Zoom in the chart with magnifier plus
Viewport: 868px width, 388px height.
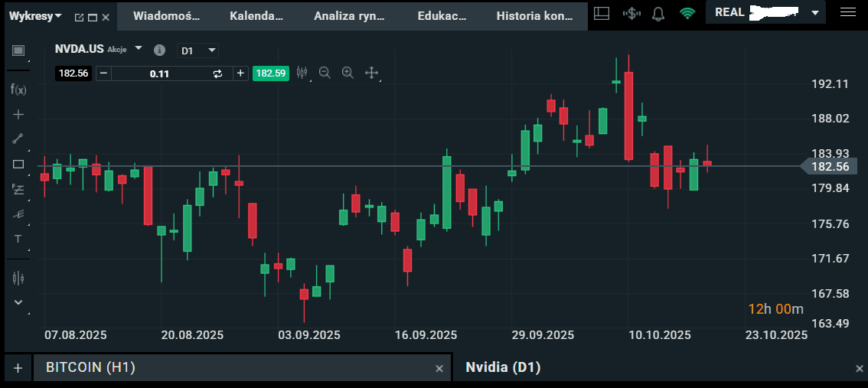(x=348, y=73)
